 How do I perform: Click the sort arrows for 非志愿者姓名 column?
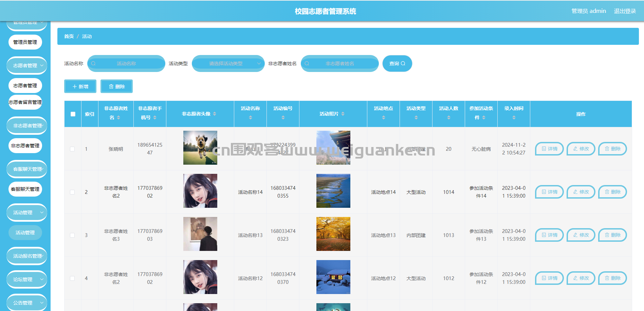(118, 117)
